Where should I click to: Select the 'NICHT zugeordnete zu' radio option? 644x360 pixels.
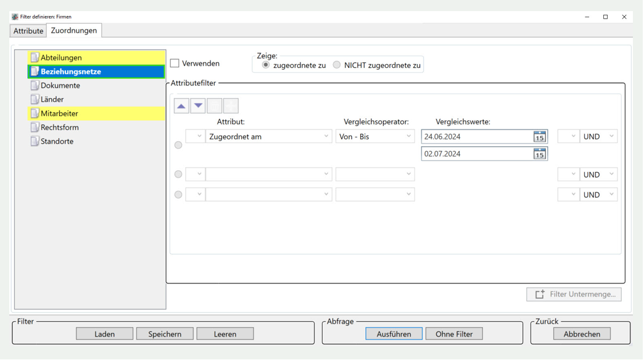(337, 65)
